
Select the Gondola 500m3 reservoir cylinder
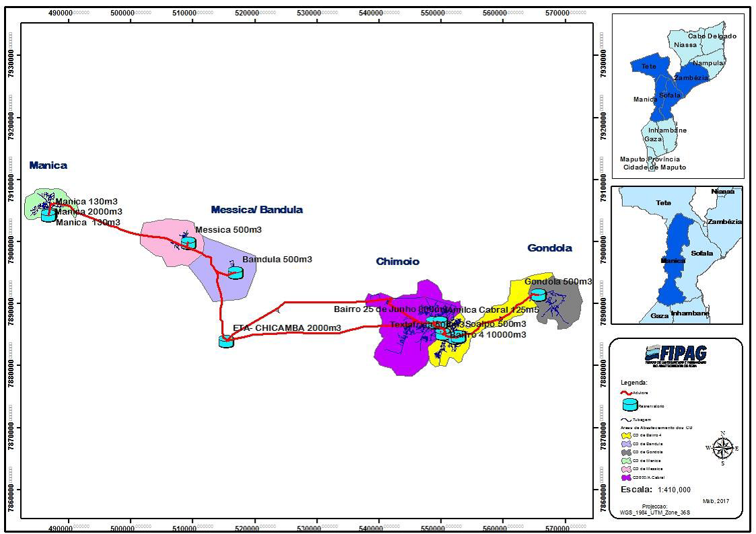click(x=538, y=295)
